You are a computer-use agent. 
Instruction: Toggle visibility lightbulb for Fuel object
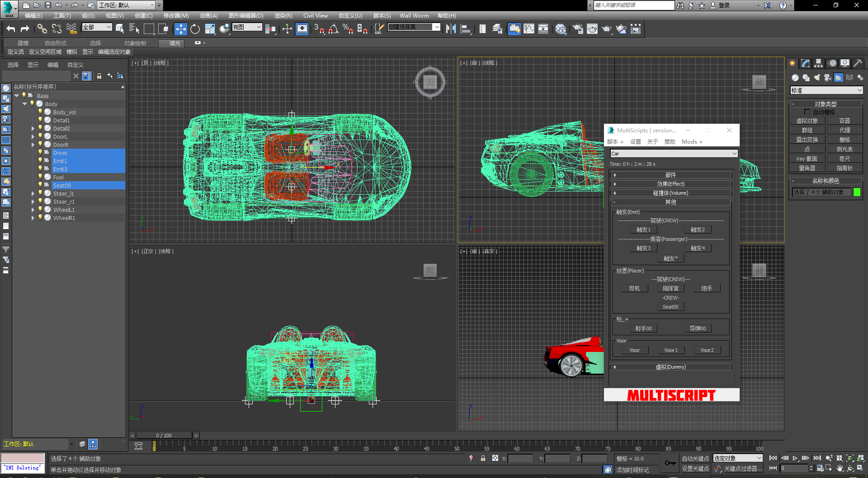coord(40,177)
